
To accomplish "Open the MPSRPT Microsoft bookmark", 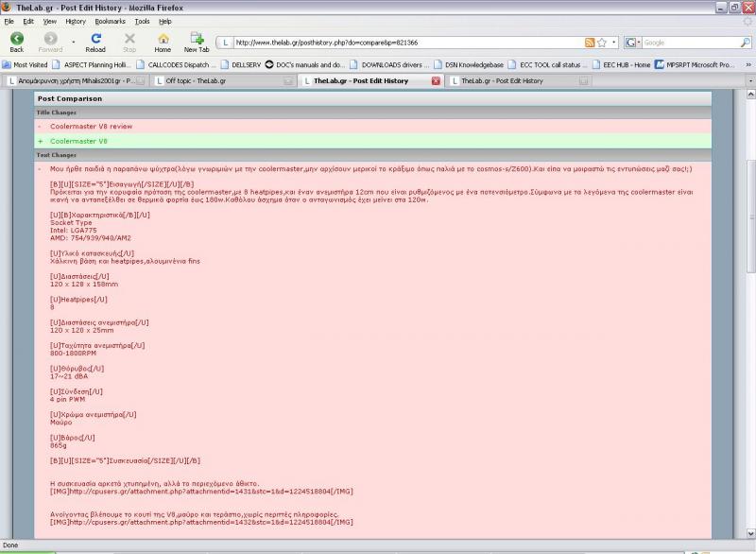I will pos(696,64).
